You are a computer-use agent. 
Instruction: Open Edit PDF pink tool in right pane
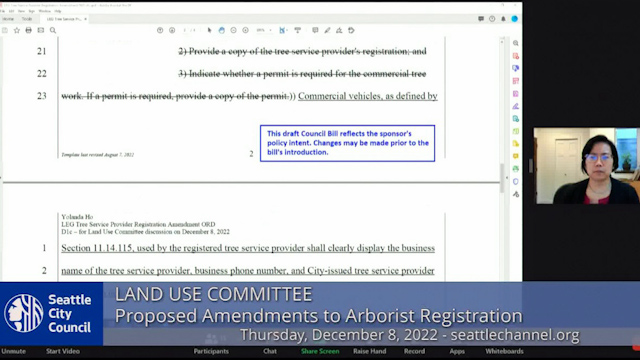tap(516, 81)
